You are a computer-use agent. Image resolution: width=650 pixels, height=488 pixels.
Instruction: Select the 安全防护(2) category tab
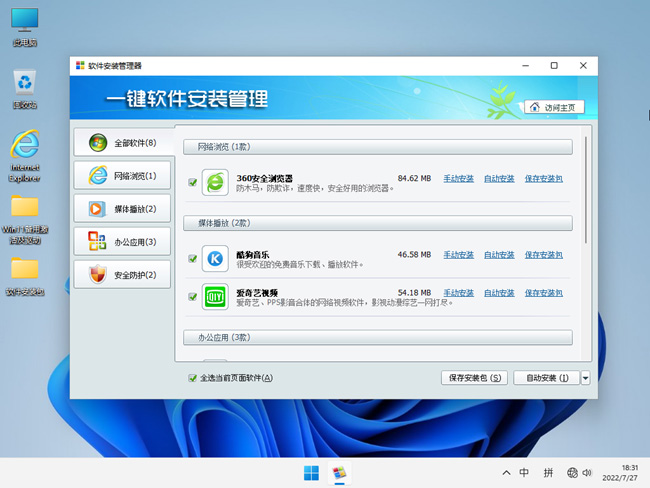click(122, 275)
